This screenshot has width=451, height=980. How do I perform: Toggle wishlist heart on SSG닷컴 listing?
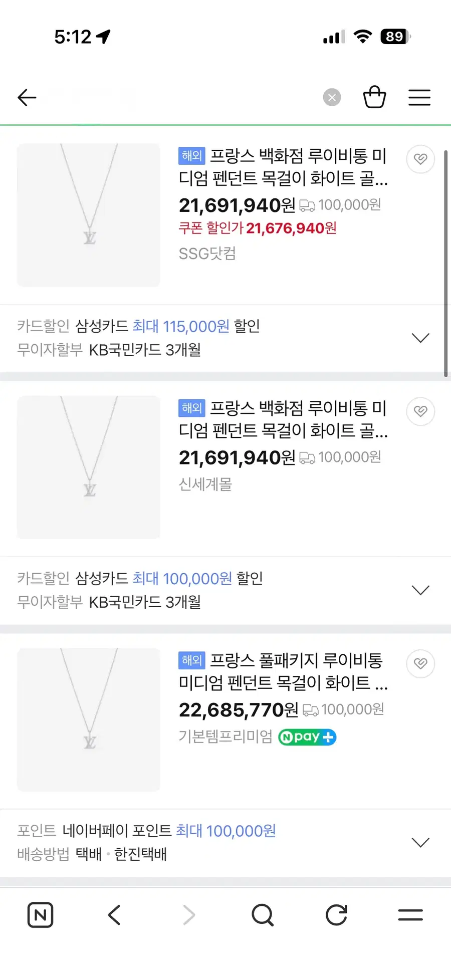click(x=420, y=159)
